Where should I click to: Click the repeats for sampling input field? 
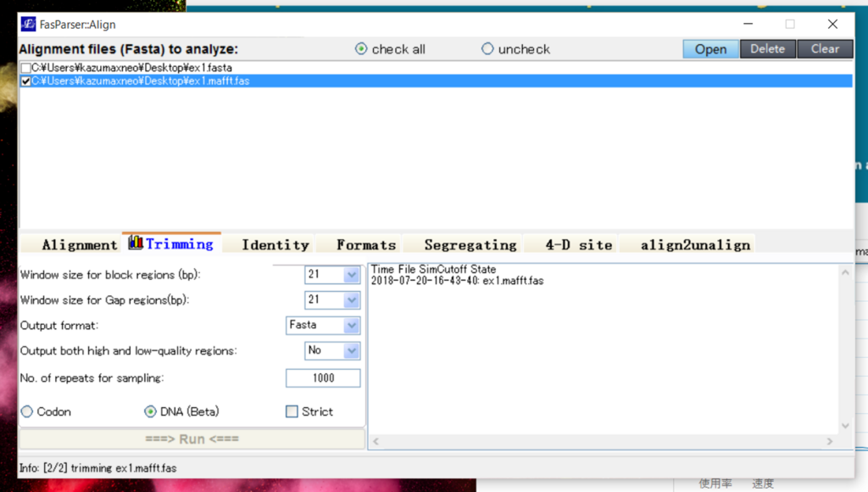coord(323,377)
